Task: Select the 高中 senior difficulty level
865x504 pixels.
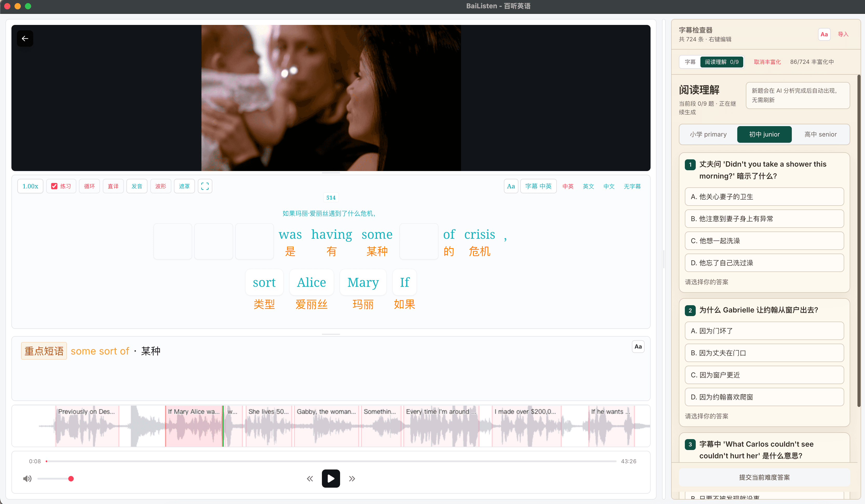Action: coord(820,134)
